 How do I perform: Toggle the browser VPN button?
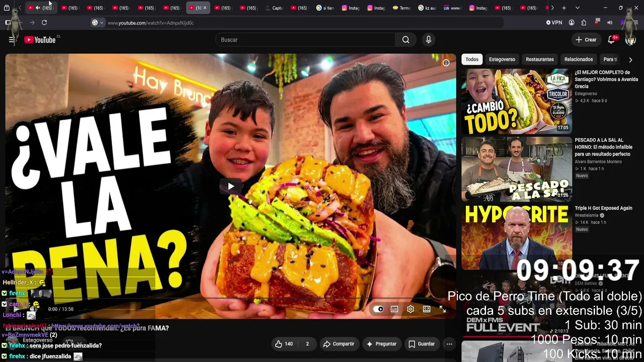tap(554, 23)
